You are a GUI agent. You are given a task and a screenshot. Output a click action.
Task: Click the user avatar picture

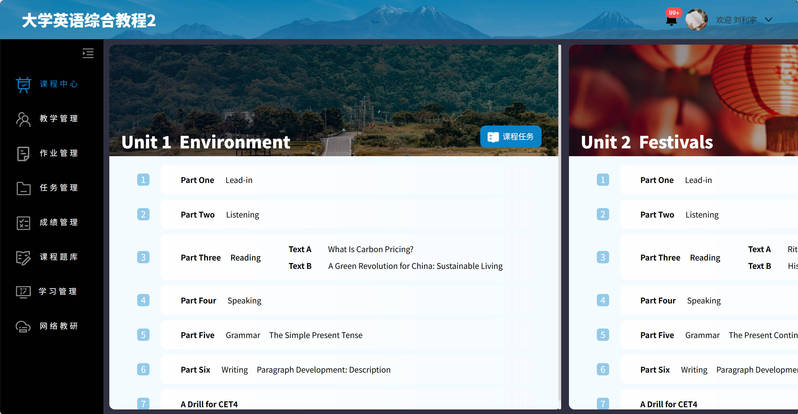(x=696, y=20)
